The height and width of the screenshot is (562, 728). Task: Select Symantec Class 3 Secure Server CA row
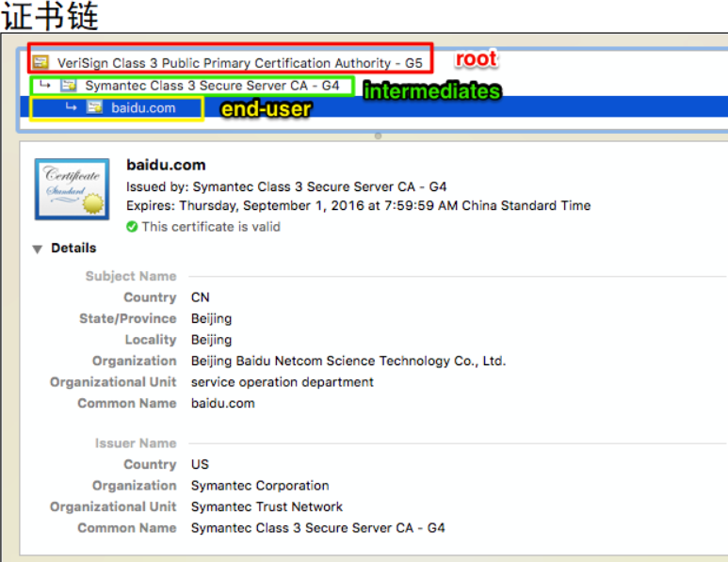coord(374,86)
